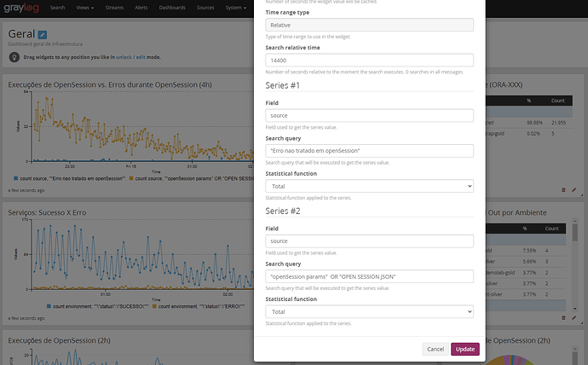Delete the ORA-XXX widget with trash icon
The image size is (588, 365).
tap(563, 190)
